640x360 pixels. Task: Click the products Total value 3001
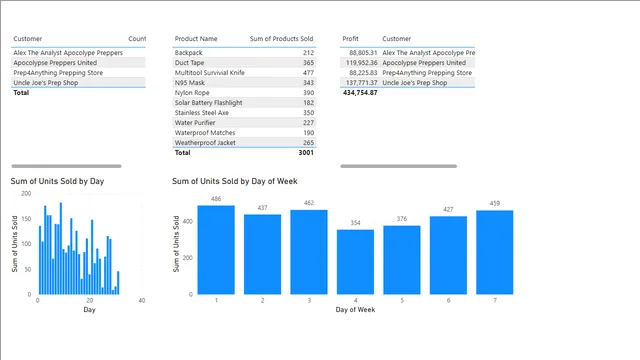click(306, 153)
